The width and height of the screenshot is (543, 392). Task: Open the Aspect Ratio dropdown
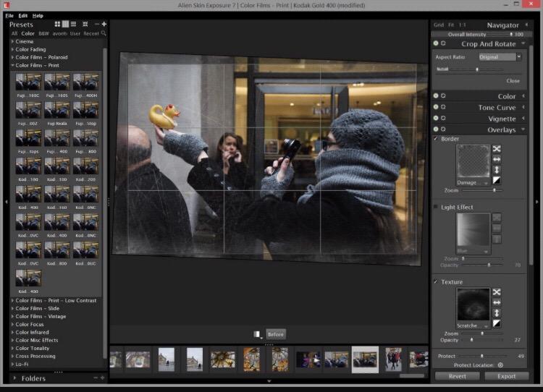[x=519, y=56]
